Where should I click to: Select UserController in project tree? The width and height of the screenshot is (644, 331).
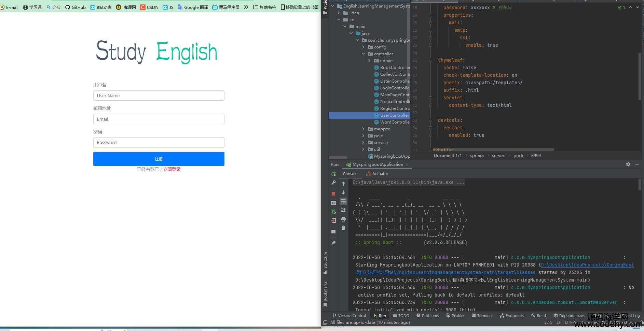392,115
